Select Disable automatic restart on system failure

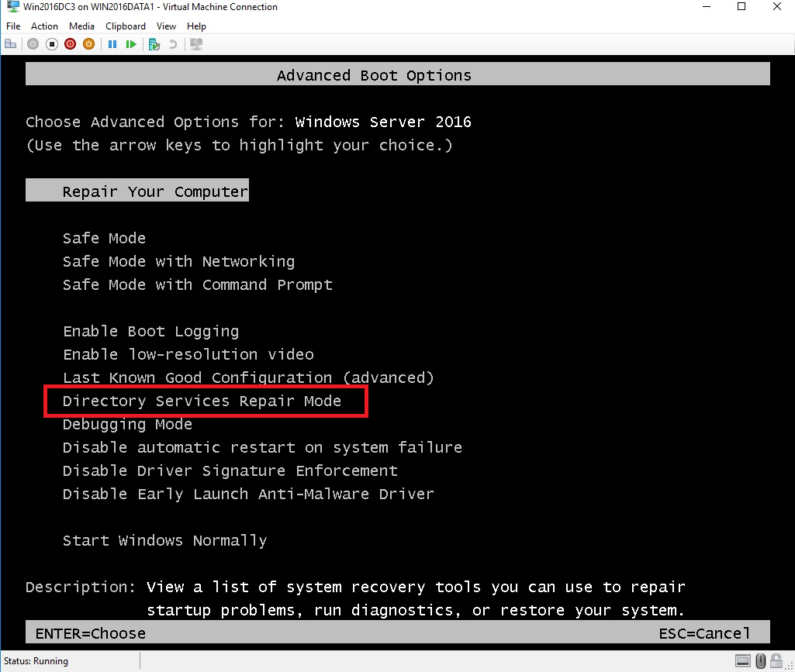(x=262, y=447)
